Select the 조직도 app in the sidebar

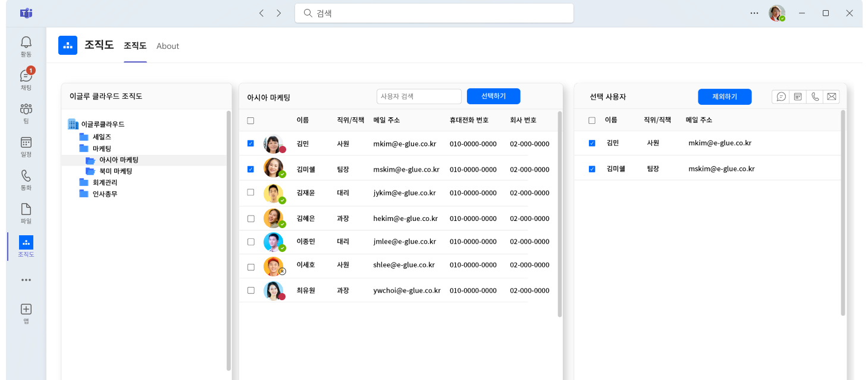[26, 246]
